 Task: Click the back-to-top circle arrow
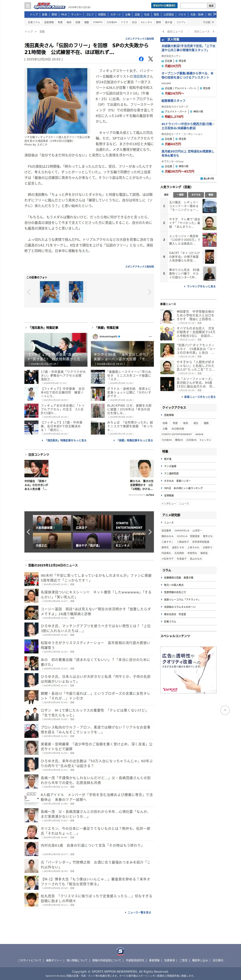pos(225,710)
